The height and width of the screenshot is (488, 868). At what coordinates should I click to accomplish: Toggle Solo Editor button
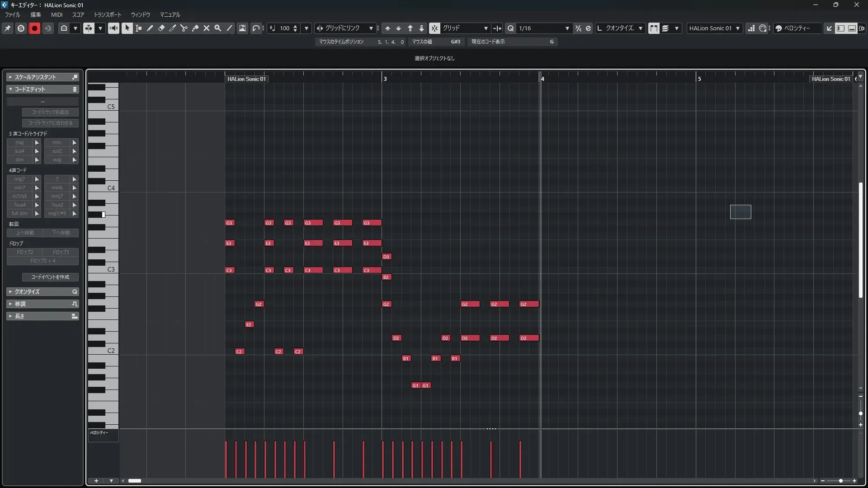[21, 28]
